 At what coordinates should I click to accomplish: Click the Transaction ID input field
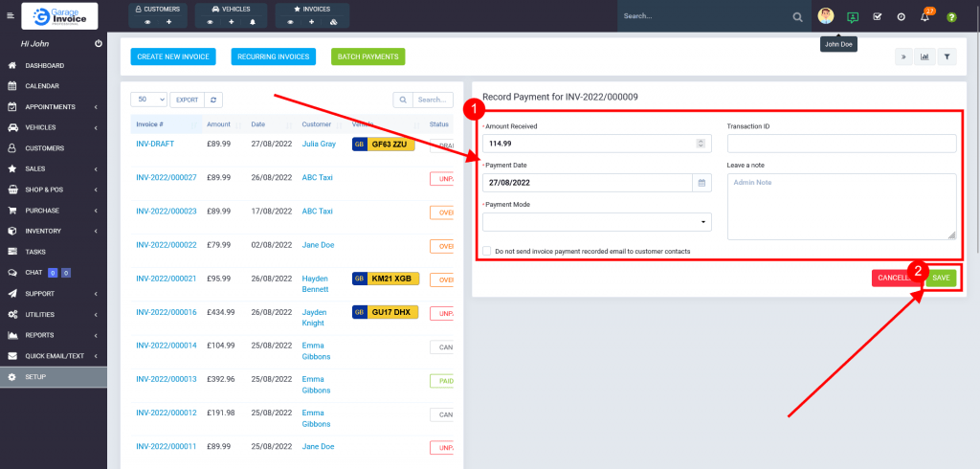coord(841,143)
